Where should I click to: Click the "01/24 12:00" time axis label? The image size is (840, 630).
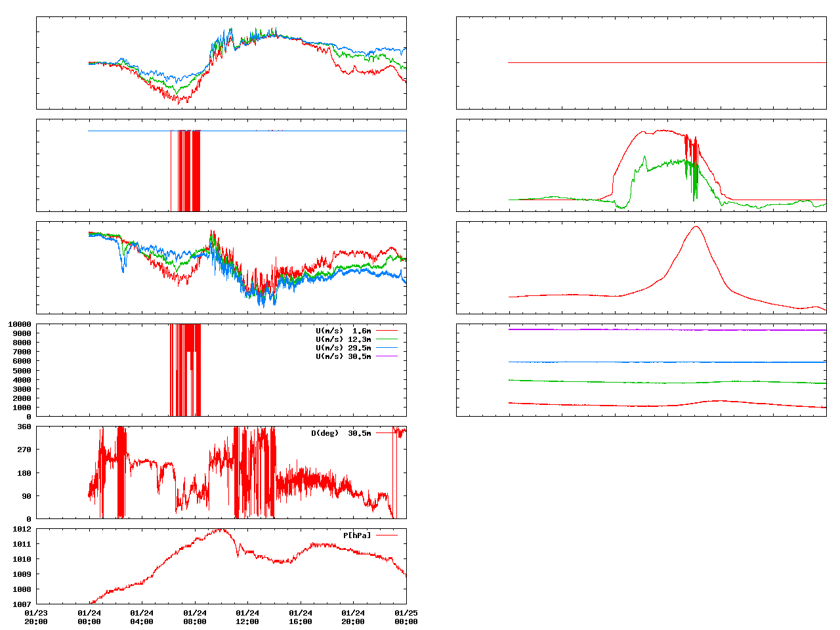pos(247,618)
